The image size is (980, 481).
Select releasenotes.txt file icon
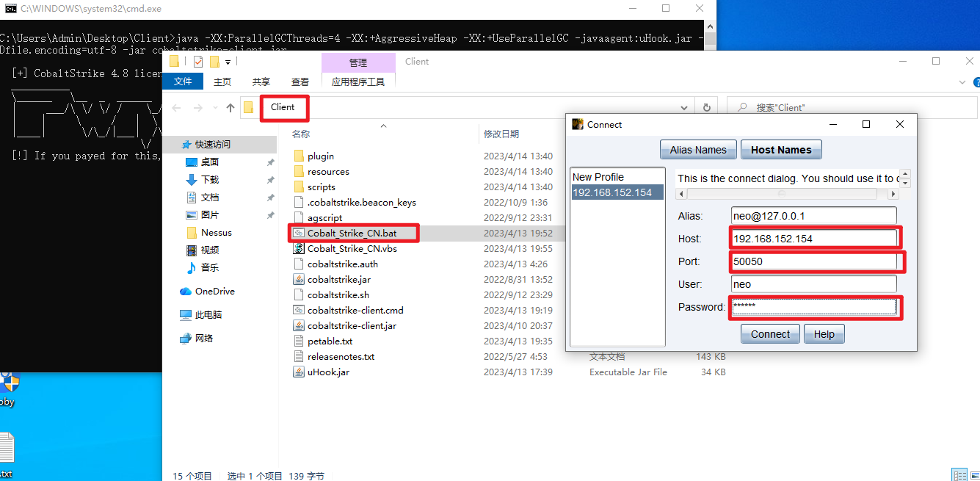tap(299, 356)
